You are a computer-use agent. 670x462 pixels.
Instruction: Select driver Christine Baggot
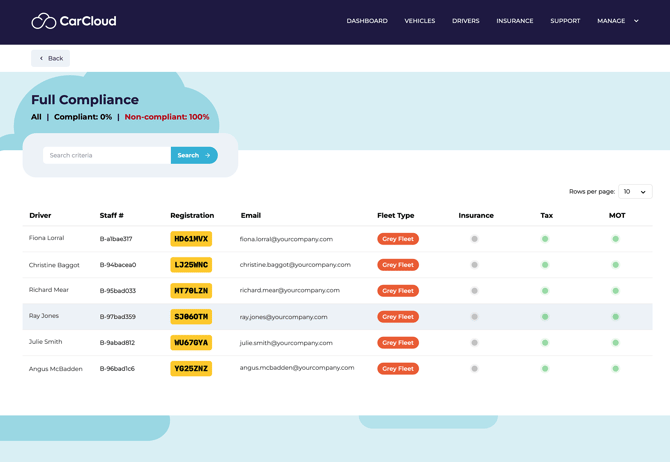click(x=54, y=265)
